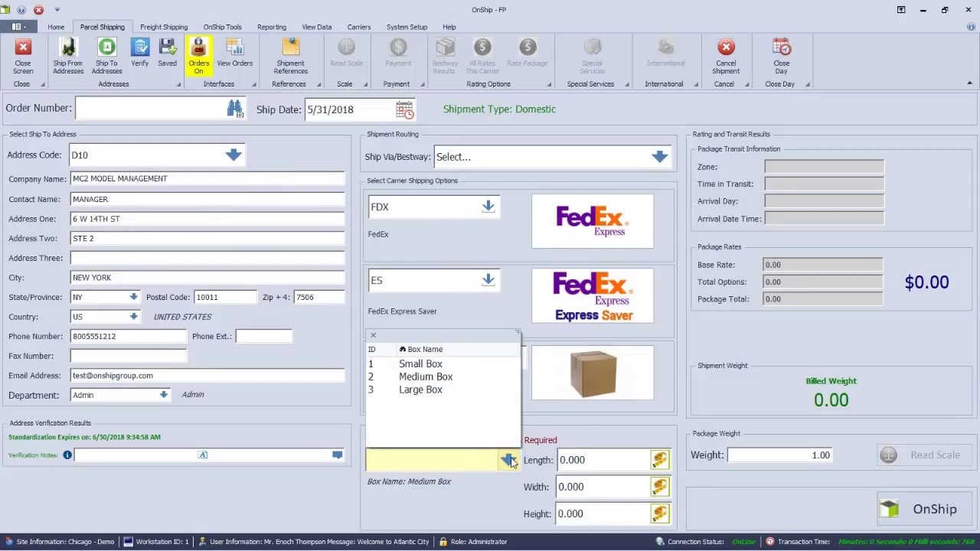Click the Read Scale ribbon icon
The height and width of the screenshot is (551, 980).
tap(346, 54)
